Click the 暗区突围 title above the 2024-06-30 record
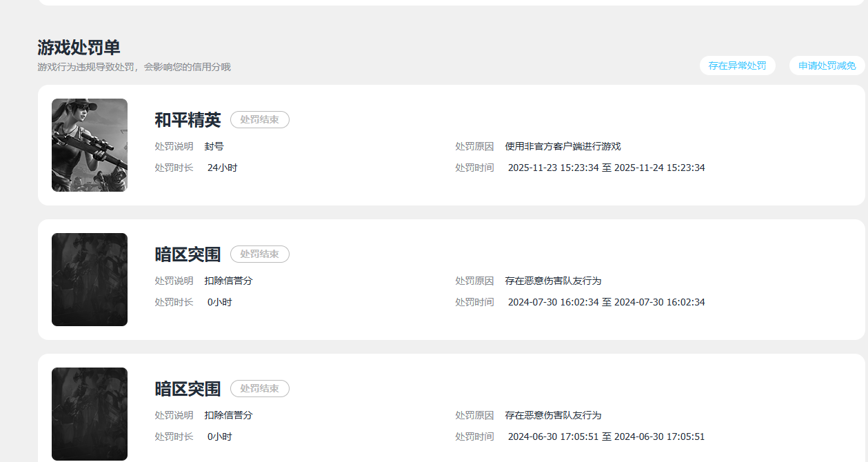Image resolution: width=868 pixels, height=462 pixels. pos(188,389)
